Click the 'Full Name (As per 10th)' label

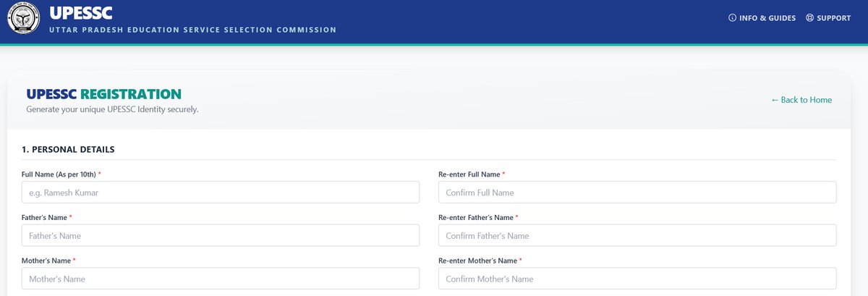pyautogui.click(x=61, y=174)
